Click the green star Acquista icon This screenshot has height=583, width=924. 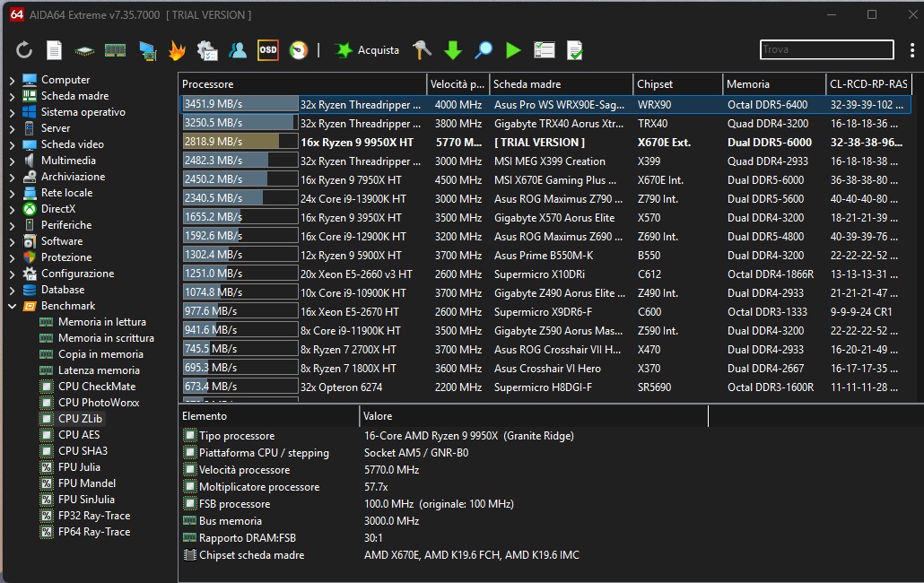[343, 50]
